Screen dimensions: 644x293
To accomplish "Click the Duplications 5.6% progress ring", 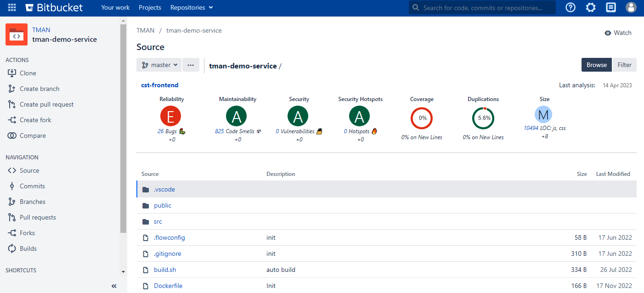I will pyautogui.click(x=483, y=118).
